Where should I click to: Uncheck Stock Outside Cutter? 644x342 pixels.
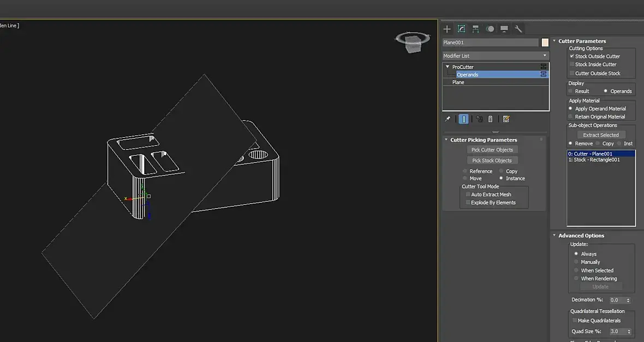[572, 56]
